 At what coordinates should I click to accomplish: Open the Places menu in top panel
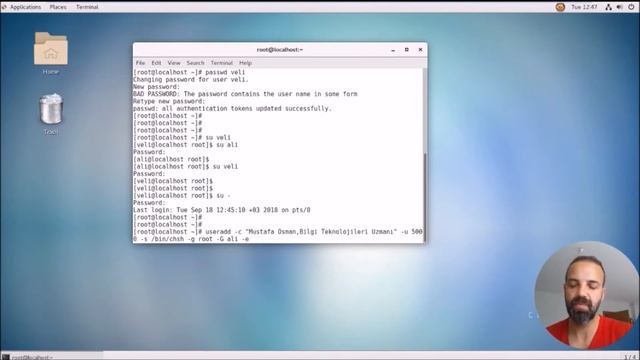click(x=58, y=7)
